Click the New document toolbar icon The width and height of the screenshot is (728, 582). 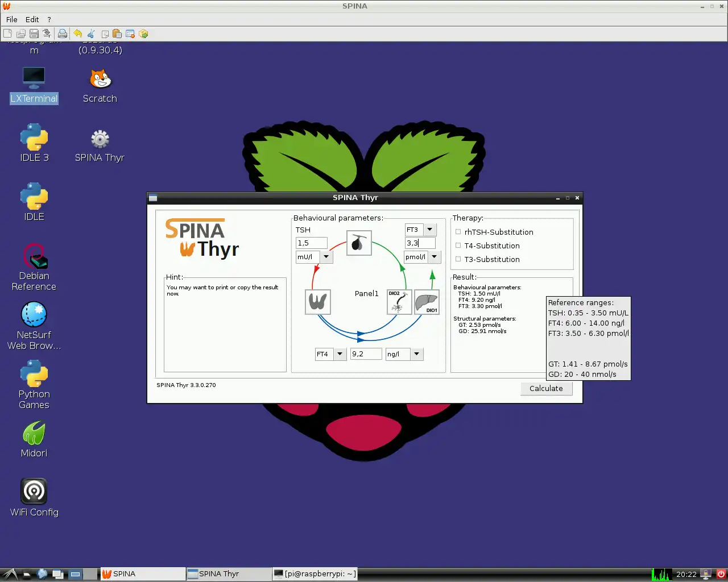coord(7,34)
